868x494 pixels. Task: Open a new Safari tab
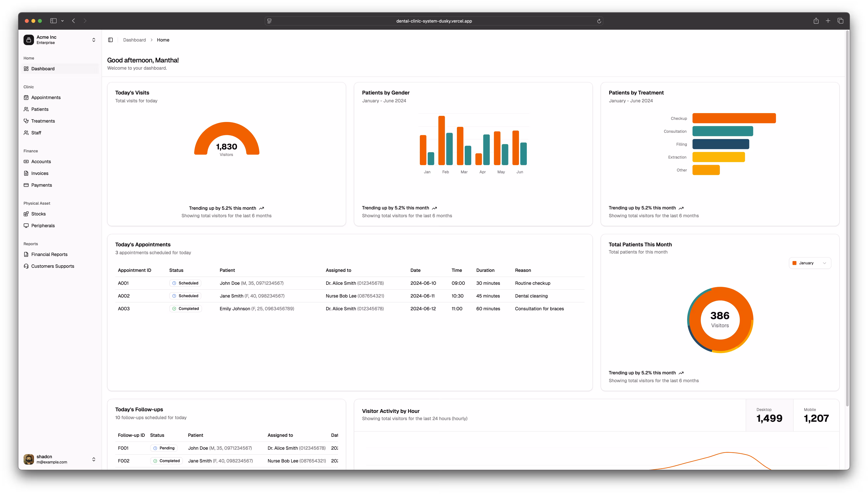(x=828, y=21)
